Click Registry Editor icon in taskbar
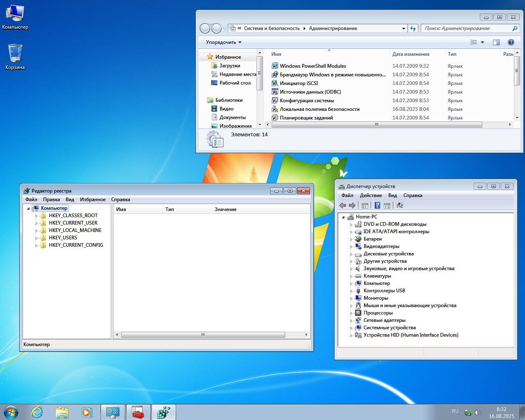The width and height of the screenshot is (525, 420). (x=163, y=412)
